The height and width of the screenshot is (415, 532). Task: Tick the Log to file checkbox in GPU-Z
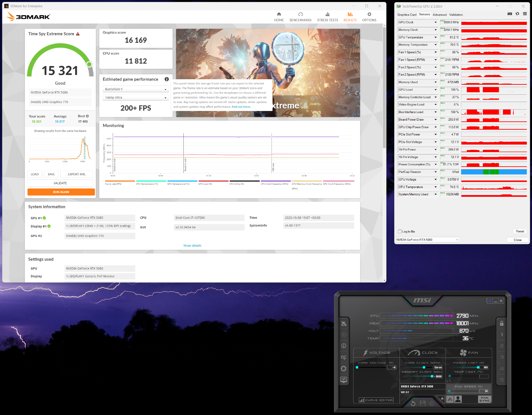[400, 232]
